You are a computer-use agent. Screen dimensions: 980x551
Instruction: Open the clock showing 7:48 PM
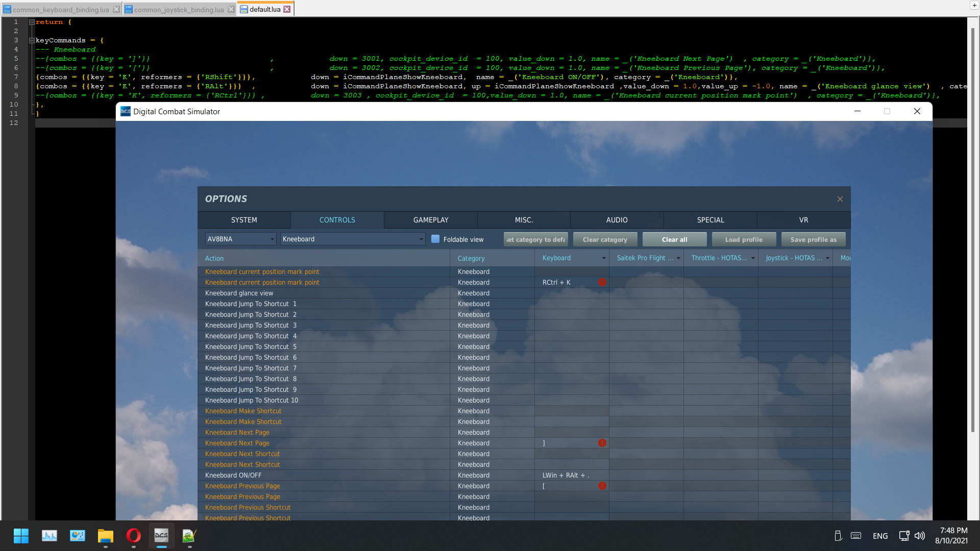(951, 536)
